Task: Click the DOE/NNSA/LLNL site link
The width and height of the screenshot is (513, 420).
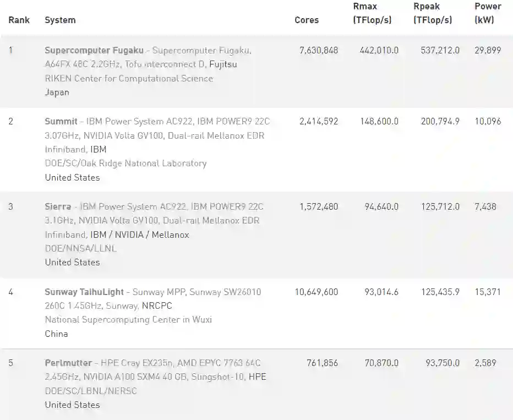Action: [x=80, y=248]
